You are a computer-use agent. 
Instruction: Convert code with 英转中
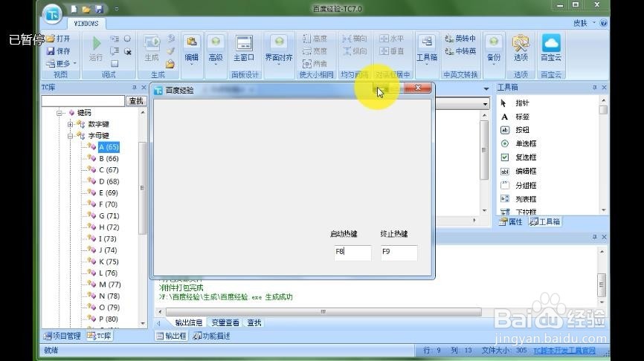coord(460,39)
